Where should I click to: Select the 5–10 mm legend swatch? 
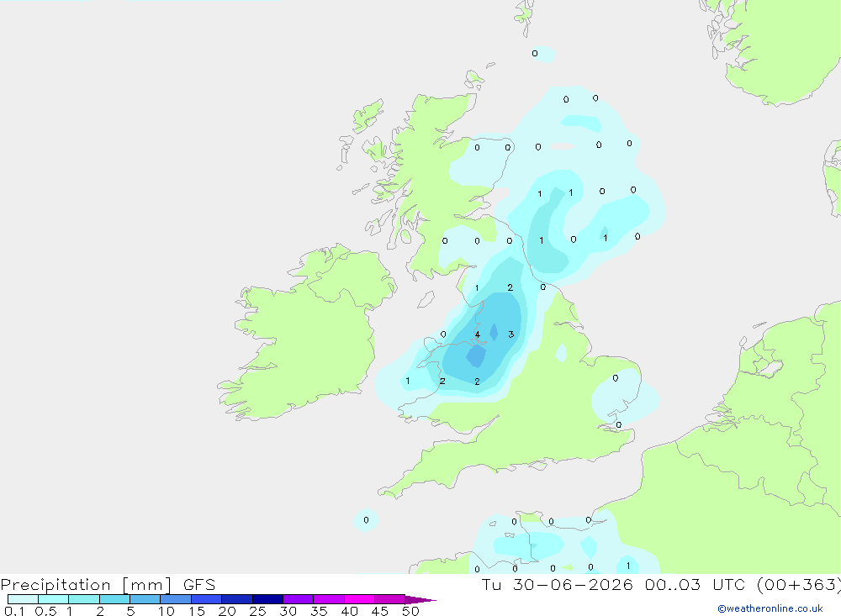(x=145, y=599)
